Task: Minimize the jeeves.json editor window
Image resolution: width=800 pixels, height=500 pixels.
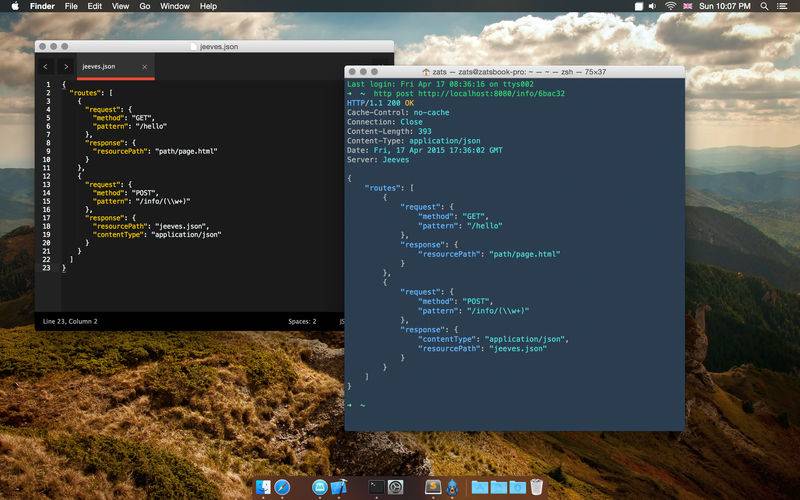Action: coord(54,46)
